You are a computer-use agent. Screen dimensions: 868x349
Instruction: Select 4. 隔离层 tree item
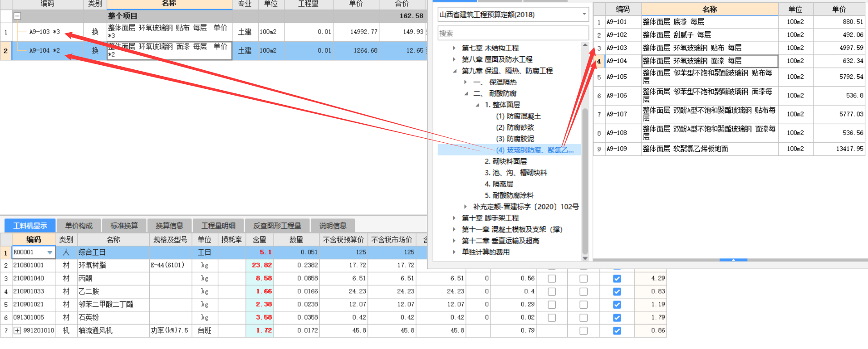pos(499,184)
